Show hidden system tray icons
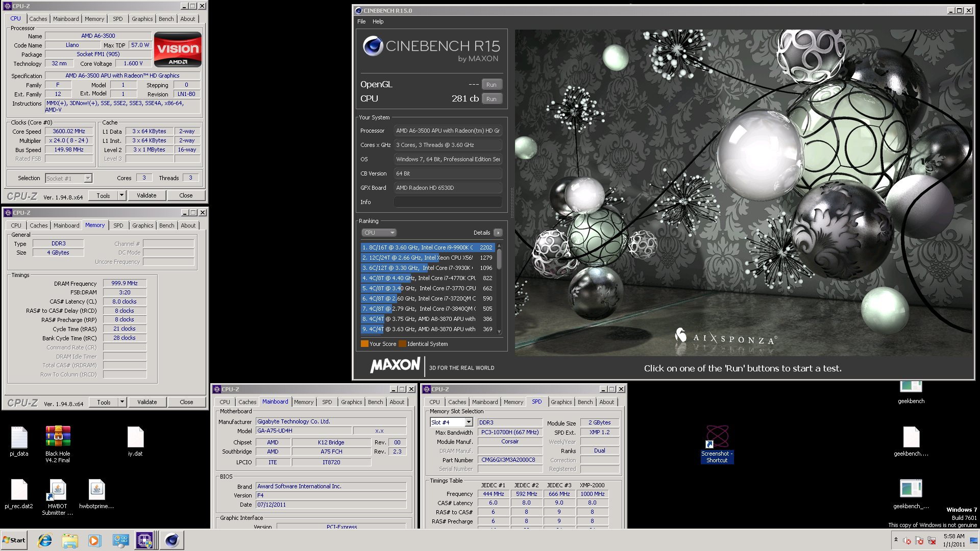Viewport: 980px width, 551px height. coord(896,540)
